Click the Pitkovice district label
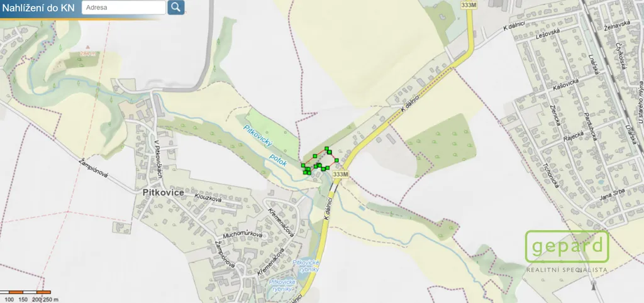 (x=164, y=192)
